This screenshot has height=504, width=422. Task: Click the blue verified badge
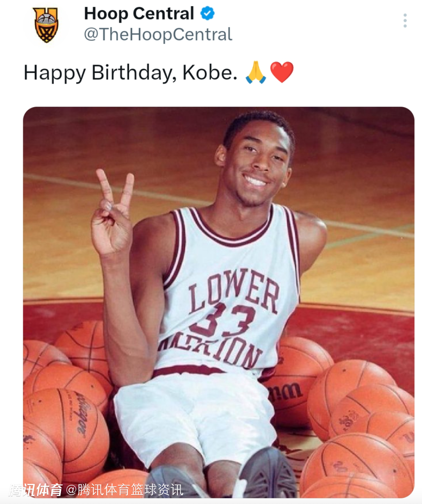coord(207,14)
